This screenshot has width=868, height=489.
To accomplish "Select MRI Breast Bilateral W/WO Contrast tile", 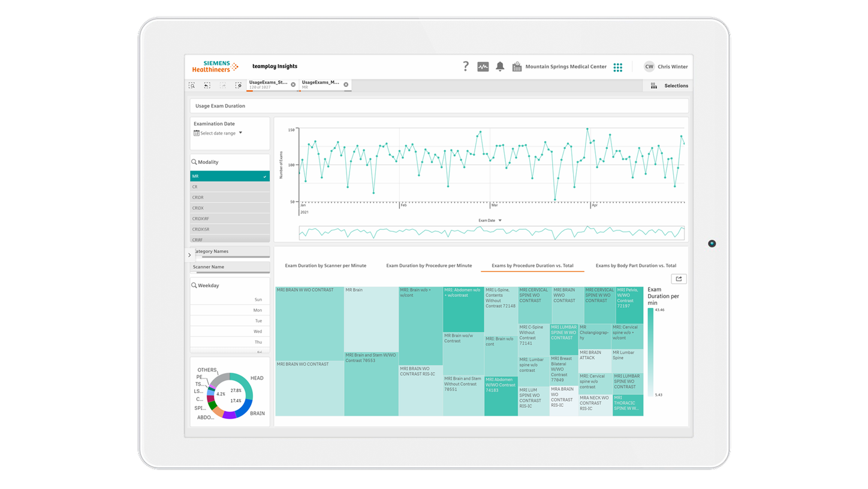I will 564,371.
